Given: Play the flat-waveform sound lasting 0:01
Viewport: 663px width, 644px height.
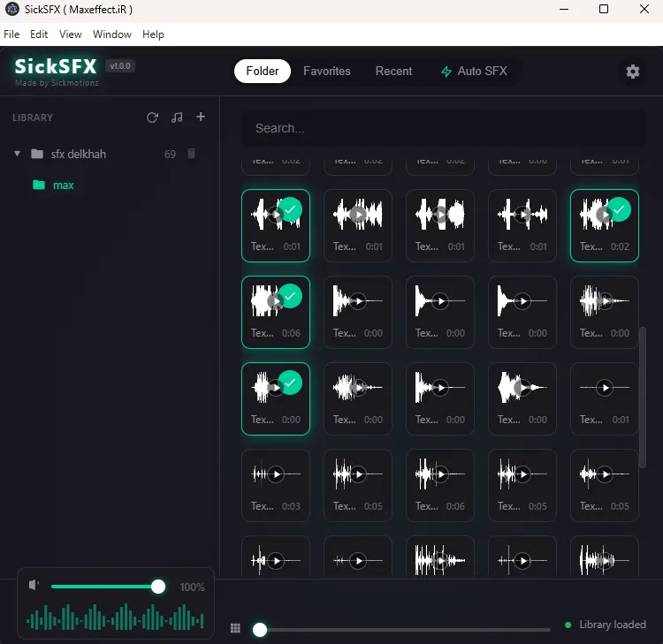Looking at the screenshot, I should [605, 388].
